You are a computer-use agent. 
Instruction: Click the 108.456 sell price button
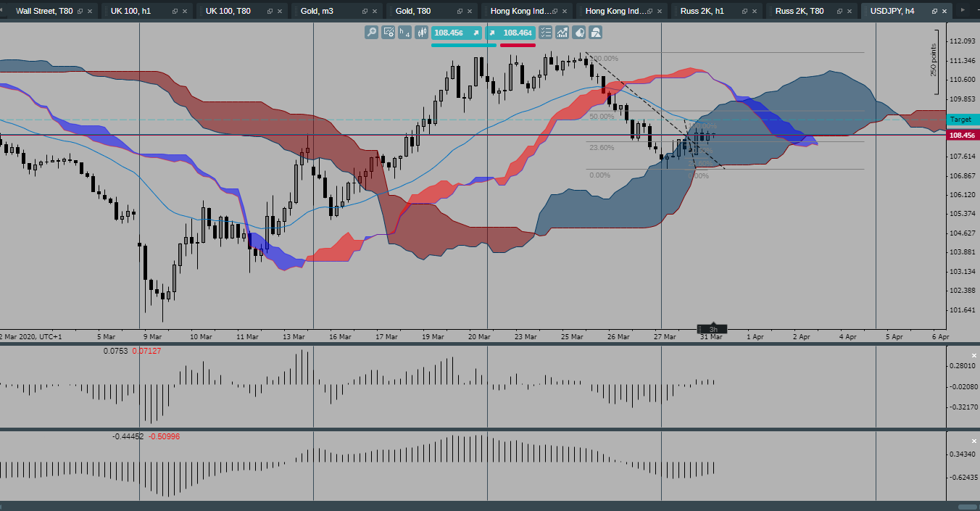pos(457,33)
